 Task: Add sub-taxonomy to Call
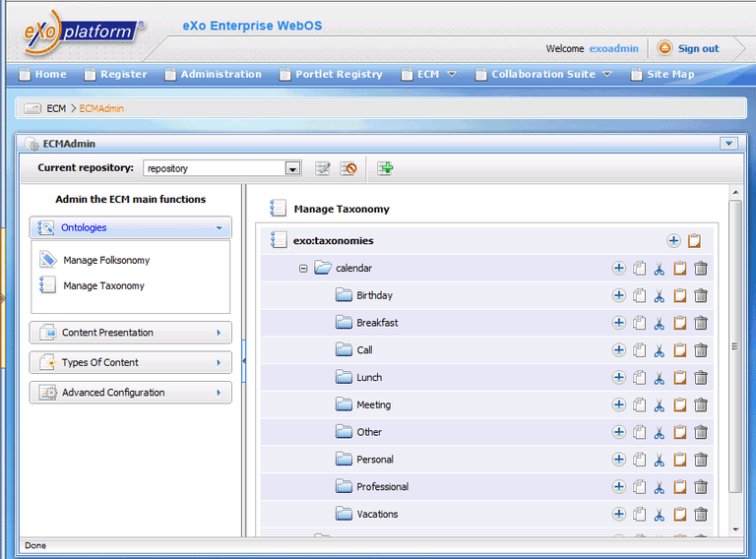coord(618,349)
